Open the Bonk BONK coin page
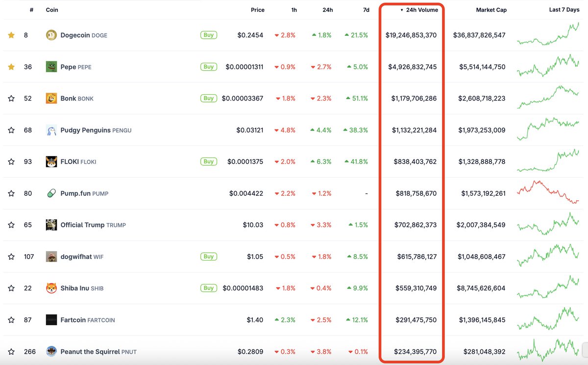Image resolution: width=588 pixels, height=365 pixels. coord(77,99)
